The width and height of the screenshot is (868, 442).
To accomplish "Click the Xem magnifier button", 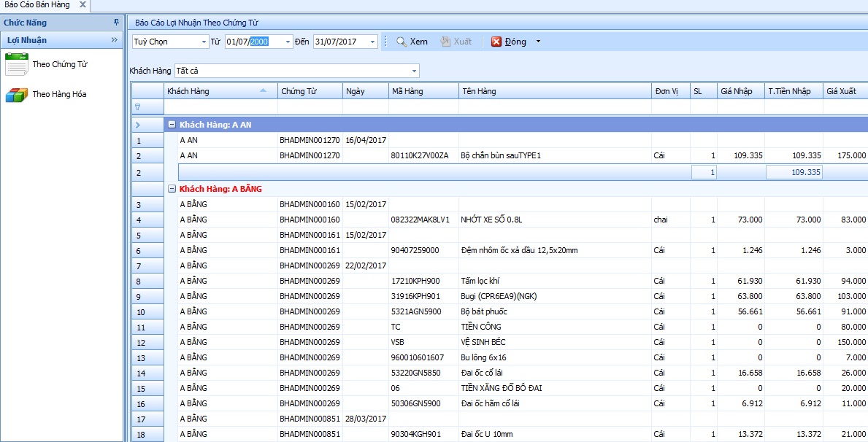I will [x=412, y=42].
